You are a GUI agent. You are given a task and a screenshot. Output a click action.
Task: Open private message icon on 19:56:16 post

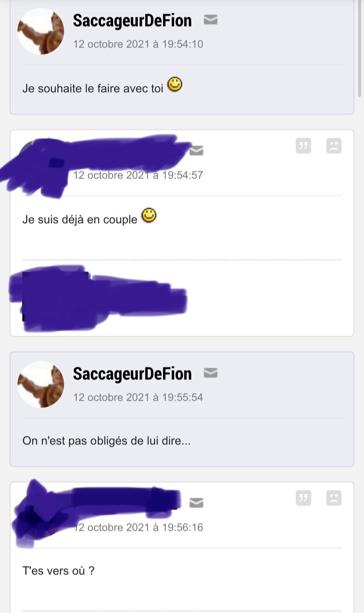(x=196, y=503)
